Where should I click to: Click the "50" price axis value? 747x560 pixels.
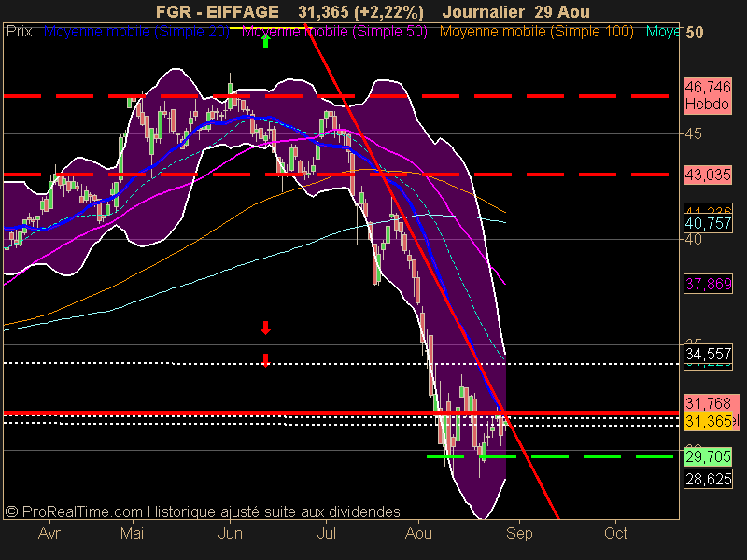694,33
